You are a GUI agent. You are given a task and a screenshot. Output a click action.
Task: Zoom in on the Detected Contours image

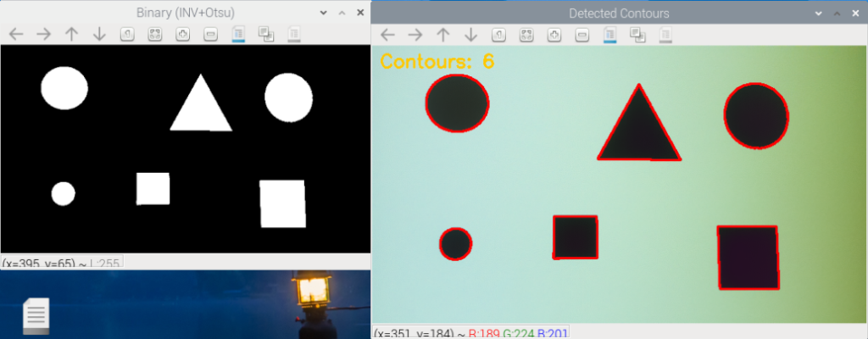pos(554,35)
